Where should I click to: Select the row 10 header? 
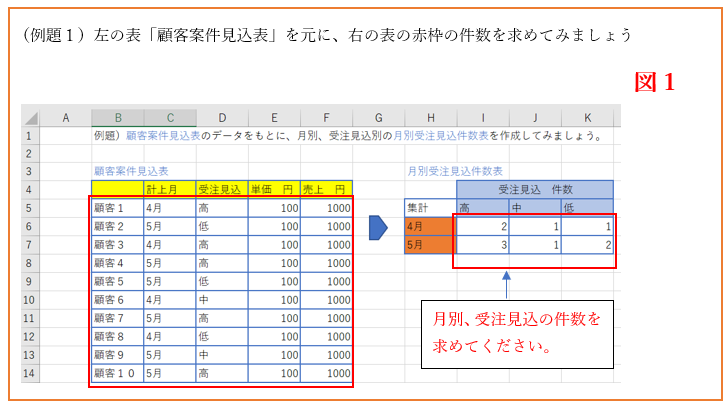(29, 299)
